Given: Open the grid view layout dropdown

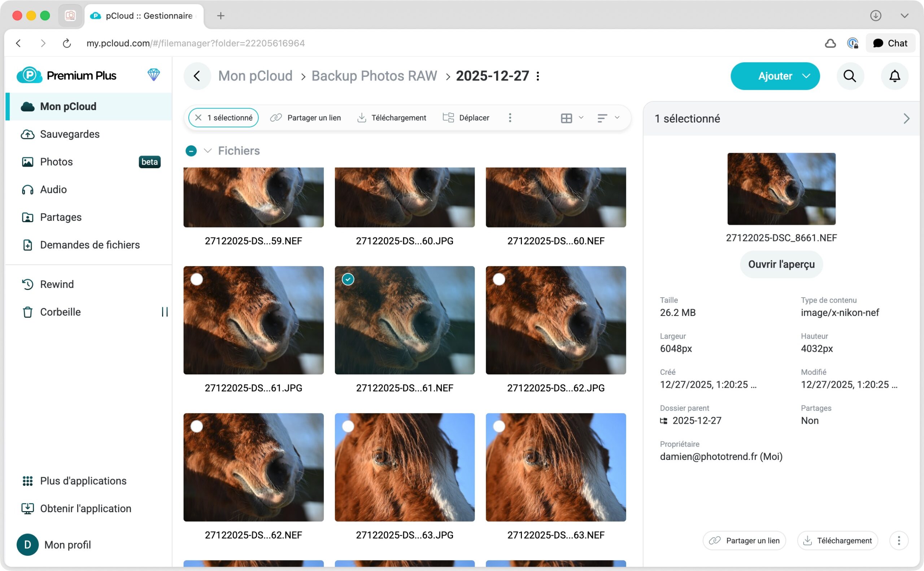Looking at the screenshot, I should [572, 118].
